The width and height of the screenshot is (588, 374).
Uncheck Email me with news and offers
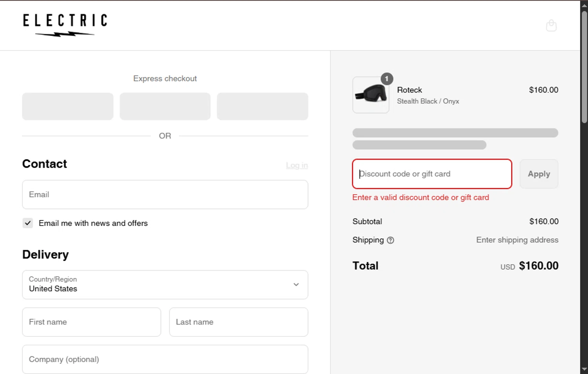28,223
